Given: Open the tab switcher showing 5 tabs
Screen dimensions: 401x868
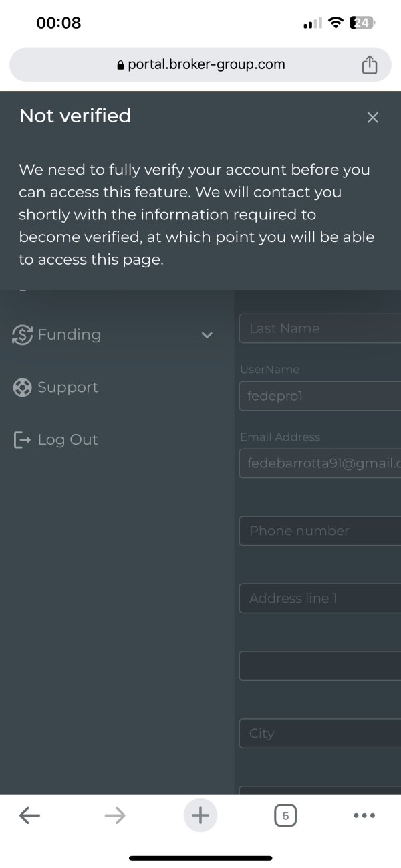Looking at the screenshot, I should click(285, 815).
